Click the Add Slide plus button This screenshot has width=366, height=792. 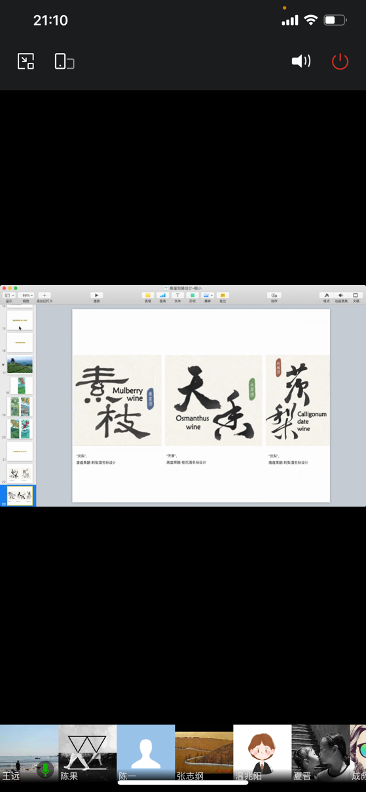coord(44,295)
